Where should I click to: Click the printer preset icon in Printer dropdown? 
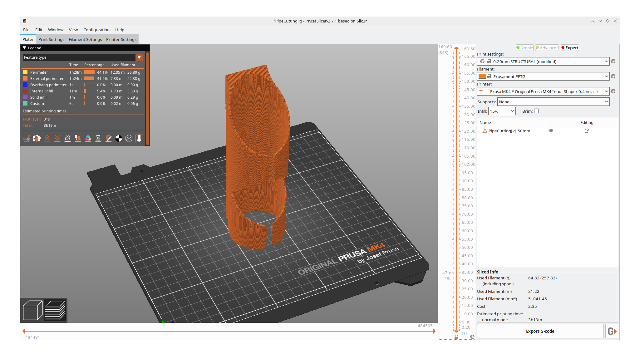481,91
